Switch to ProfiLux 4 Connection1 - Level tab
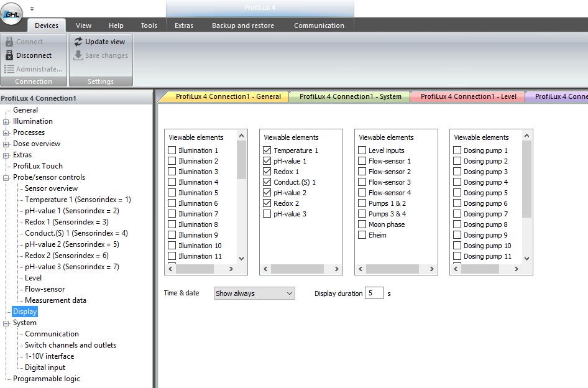The image size is (588, 388). [468, 96]
